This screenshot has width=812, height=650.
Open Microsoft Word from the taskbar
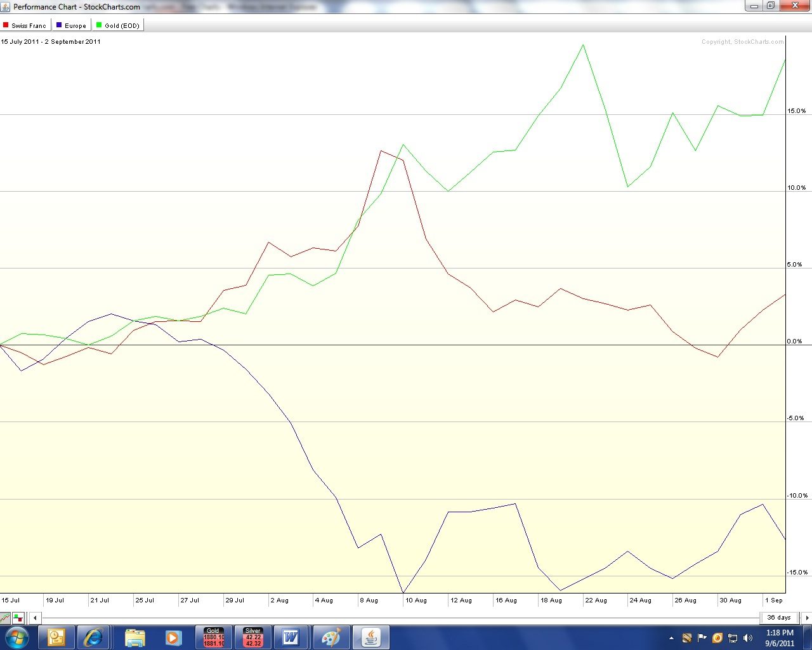291,637
